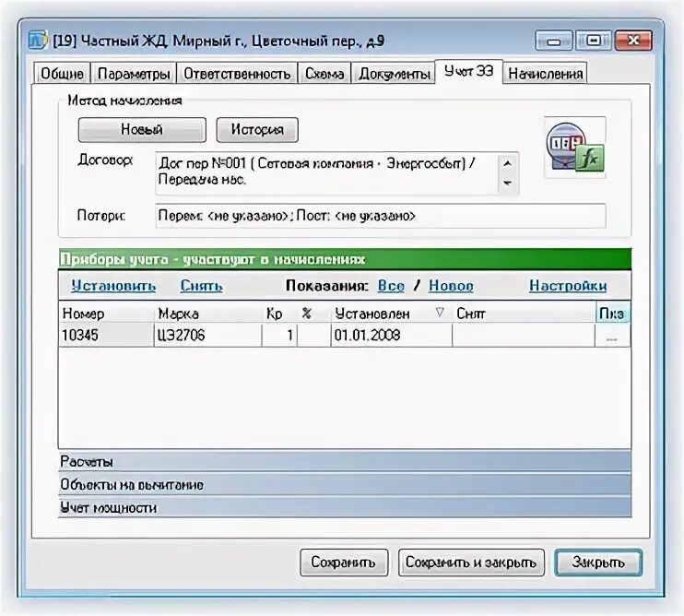Image resolution: width=684 pixels, height=616 pixels.
Task: Click the Потери field
Action: click(x=381, y=216)
